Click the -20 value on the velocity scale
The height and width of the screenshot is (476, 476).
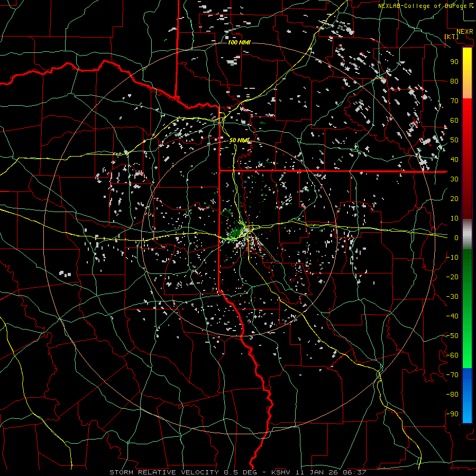tap(452, 277)
